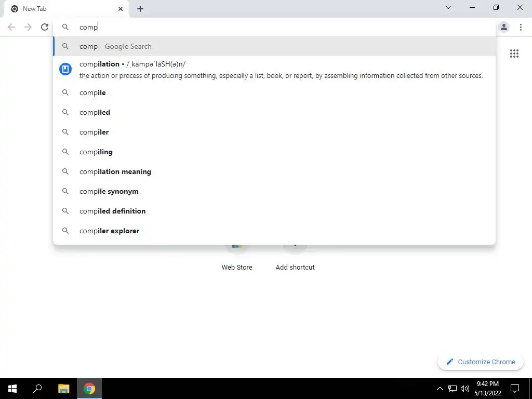The image size is (532, 399).
Task: Click the magnifier icon beside 'compiler explorer'
Action: 65,231
